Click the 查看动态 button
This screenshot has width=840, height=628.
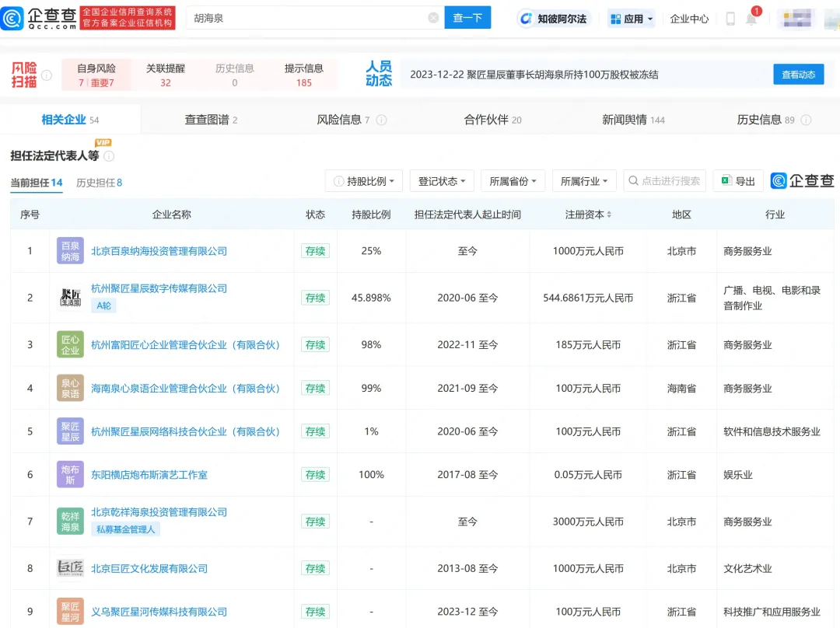(798, 75)
